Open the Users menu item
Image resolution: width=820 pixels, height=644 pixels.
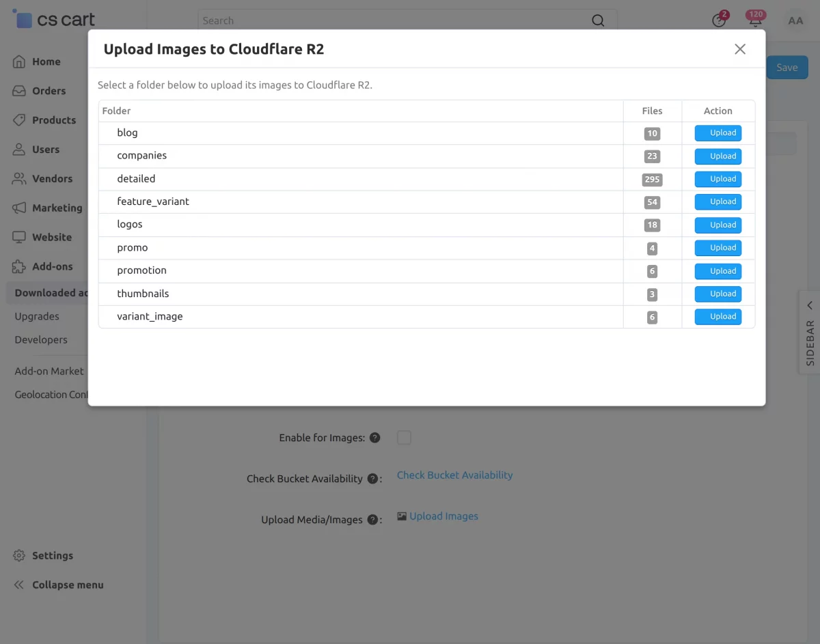coord(46,150)
